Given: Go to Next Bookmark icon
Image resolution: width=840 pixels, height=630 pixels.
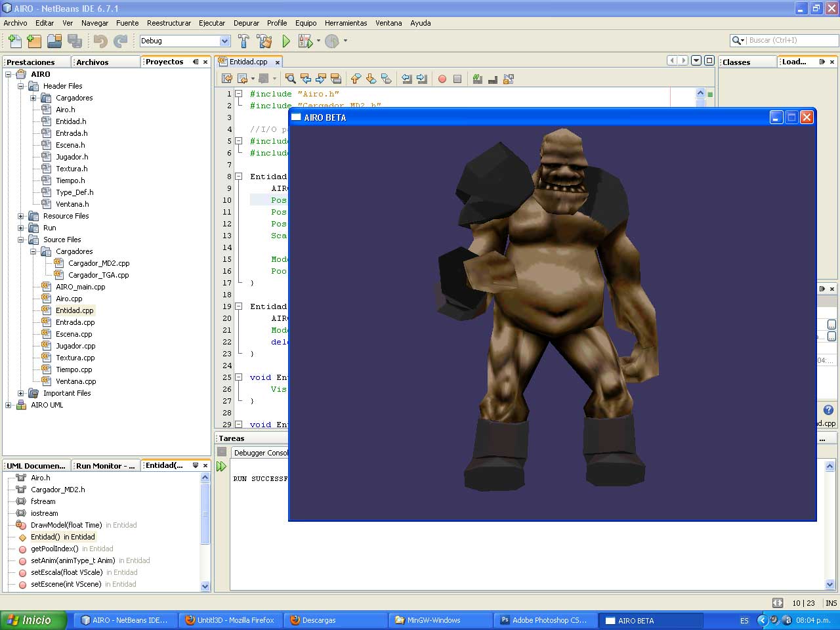Looking at the screenshot, I should (x=371, y=79).
